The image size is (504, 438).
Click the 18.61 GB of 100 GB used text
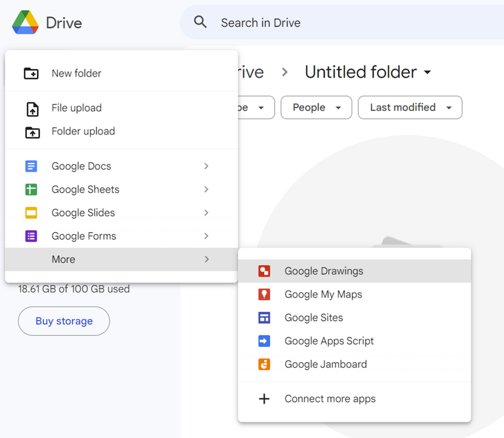pos(74,289)
